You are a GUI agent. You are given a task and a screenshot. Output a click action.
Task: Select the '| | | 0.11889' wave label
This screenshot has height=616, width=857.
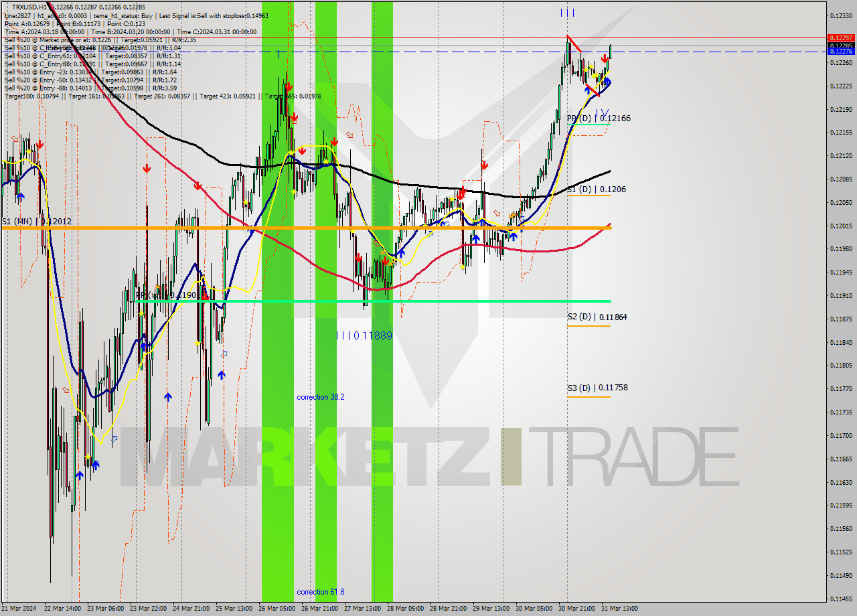click(x=364, y=335)
